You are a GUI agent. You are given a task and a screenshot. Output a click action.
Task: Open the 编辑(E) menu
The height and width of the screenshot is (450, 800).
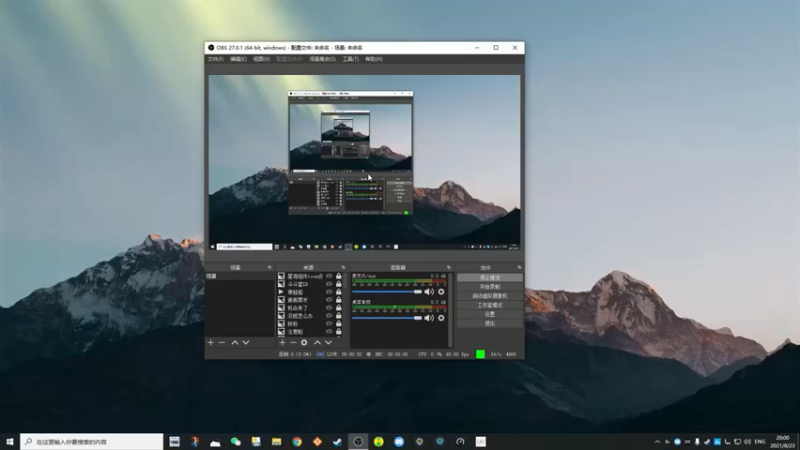pos(238,59)
